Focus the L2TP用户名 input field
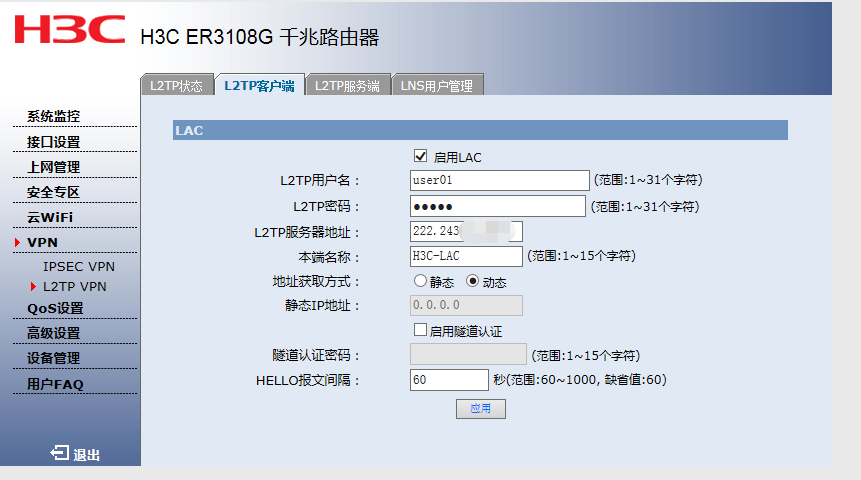The width and height of the screenshot is (861, 480). 499,180
